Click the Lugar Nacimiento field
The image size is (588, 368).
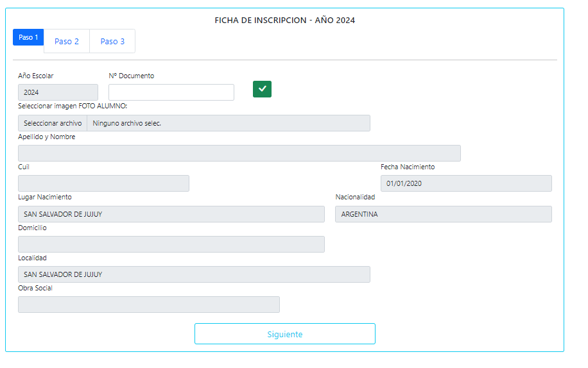pos(171,214)
